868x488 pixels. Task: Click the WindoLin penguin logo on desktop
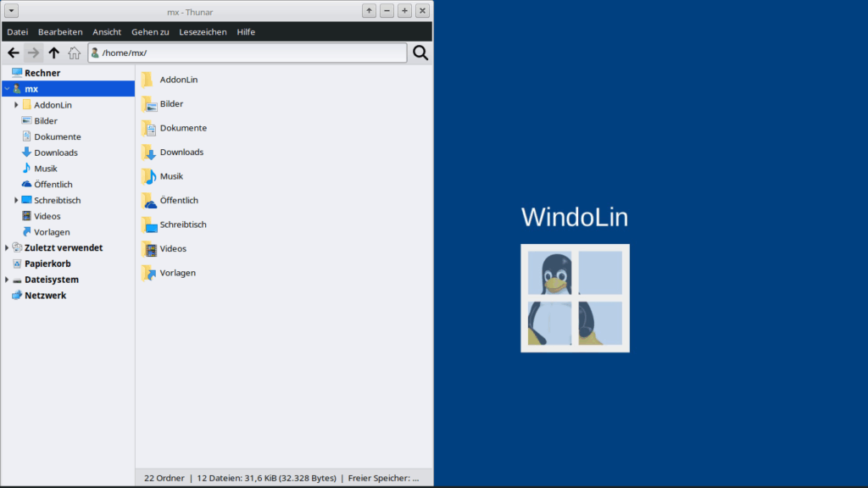[575, 298]
